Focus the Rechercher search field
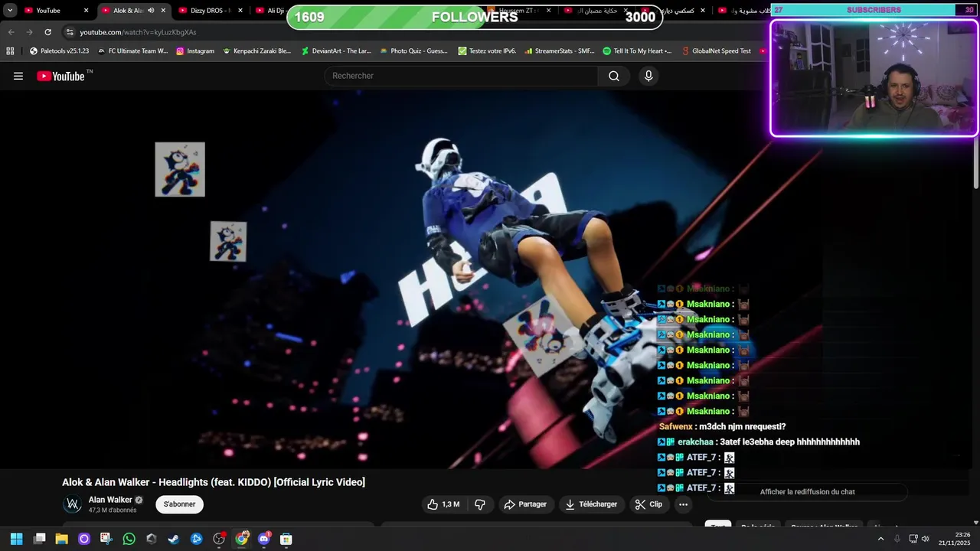 click(461, 76)
